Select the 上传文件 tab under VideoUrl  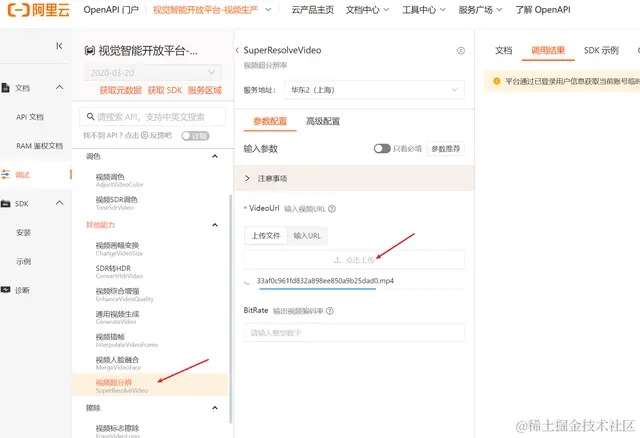(x=266, y=236)
